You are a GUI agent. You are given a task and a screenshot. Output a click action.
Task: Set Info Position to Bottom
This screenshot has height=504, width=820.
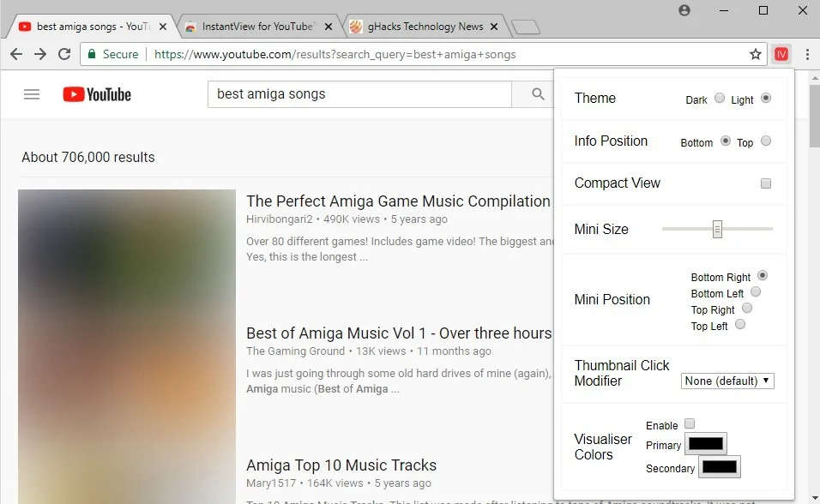tap(726, 141)
